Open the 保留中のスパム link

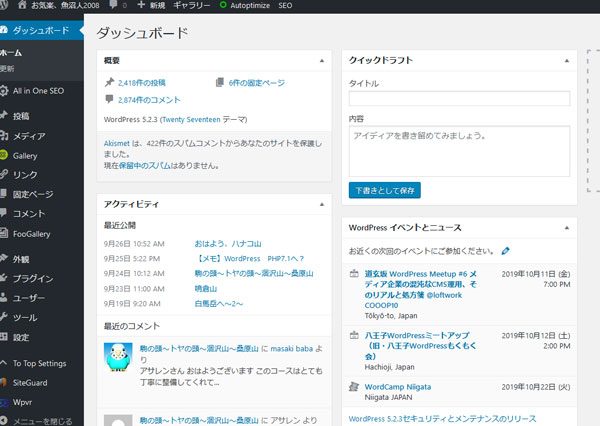point(144,166)
